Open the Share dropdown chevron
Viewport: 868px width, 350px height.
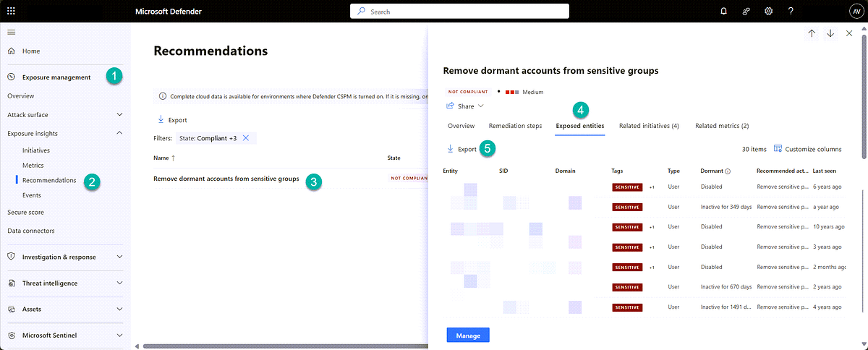point(480,106)
